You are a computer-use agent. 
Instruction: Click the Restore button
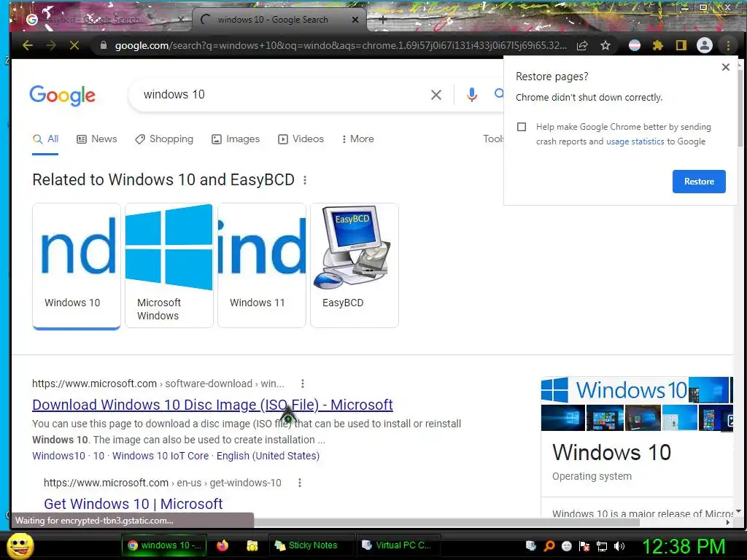click(699, 182)
